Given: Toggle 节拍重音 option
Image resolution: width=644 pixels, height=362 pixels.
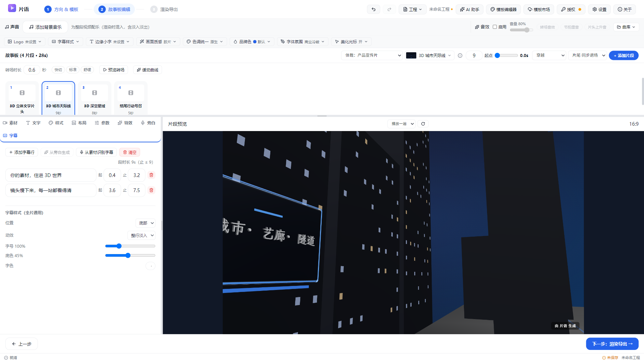Looking at the screenshot, I should tap(571, 27).
